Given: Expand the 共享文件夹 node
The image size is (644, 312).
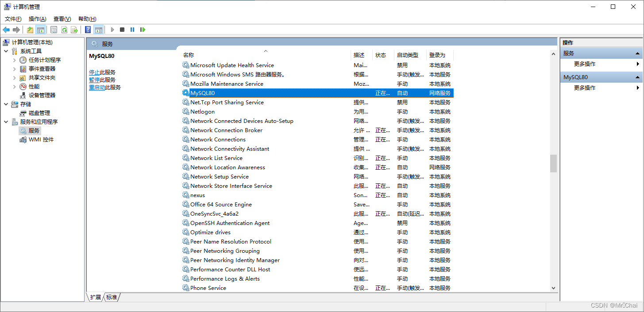Looking at the screenshot, I should (15, 77).
